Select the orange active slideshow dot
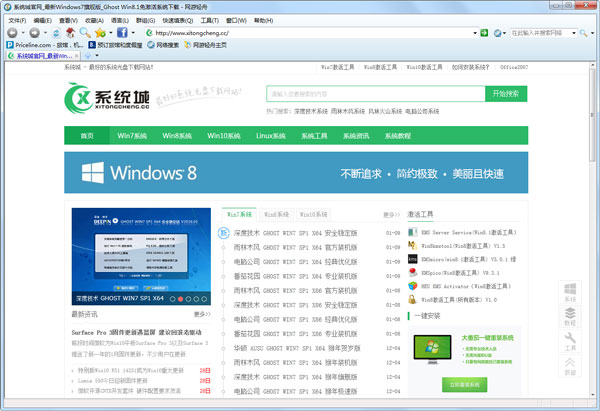This screenshot has width=600, height=411. coord(180,299)
